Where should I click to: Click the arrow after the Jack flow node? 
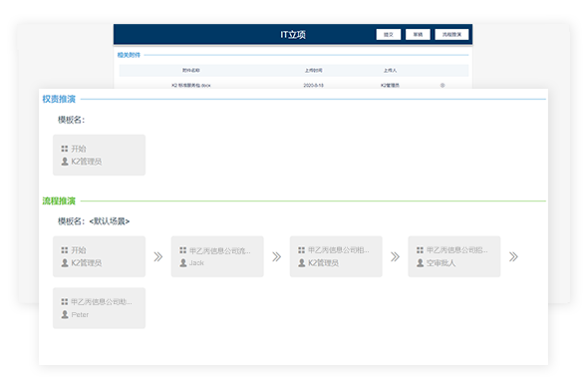(x=277, y=256)
